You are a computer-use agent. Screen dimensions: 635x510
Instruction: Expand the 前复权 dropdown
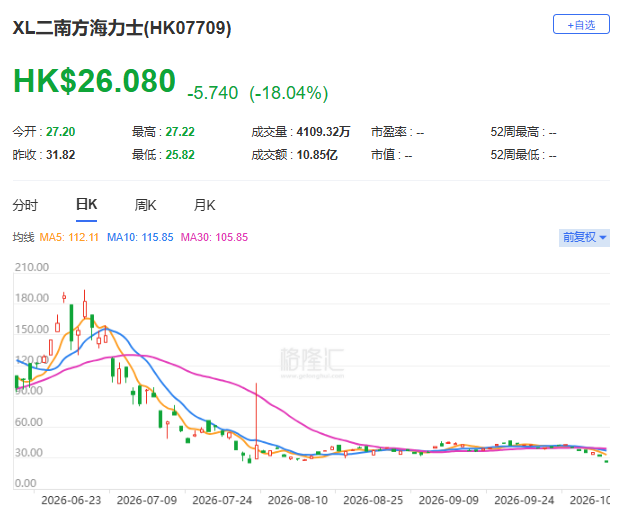point(584,237)
